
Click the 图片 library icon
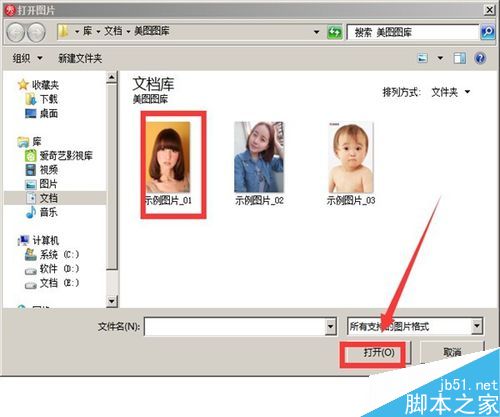point(31,184)
